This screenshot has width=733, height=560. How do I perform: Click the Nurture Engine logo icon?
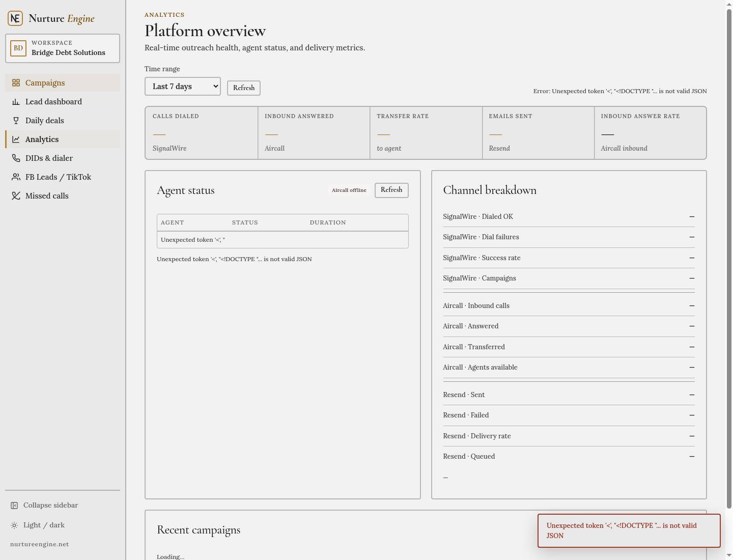click(x=15, y=18)
